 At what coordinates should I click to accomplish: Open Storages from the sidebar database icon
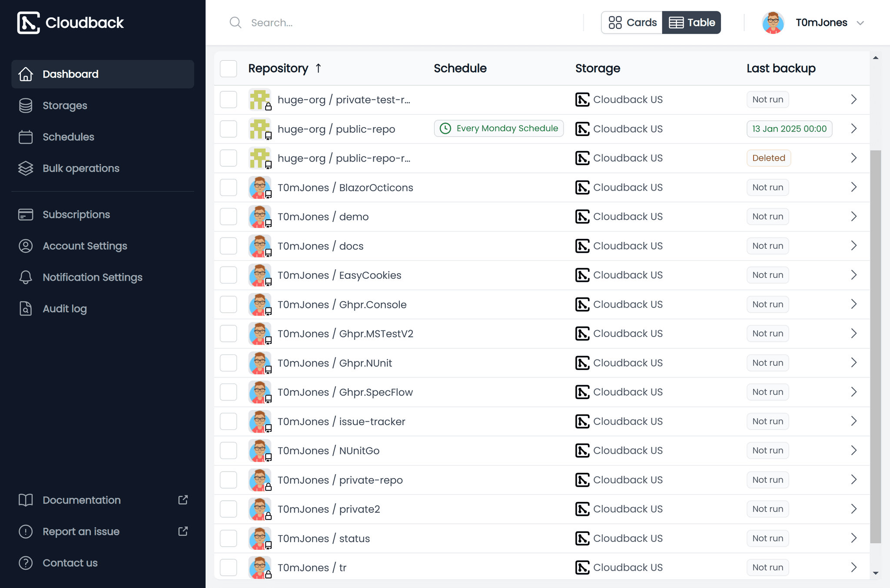(x=26, y=106)
